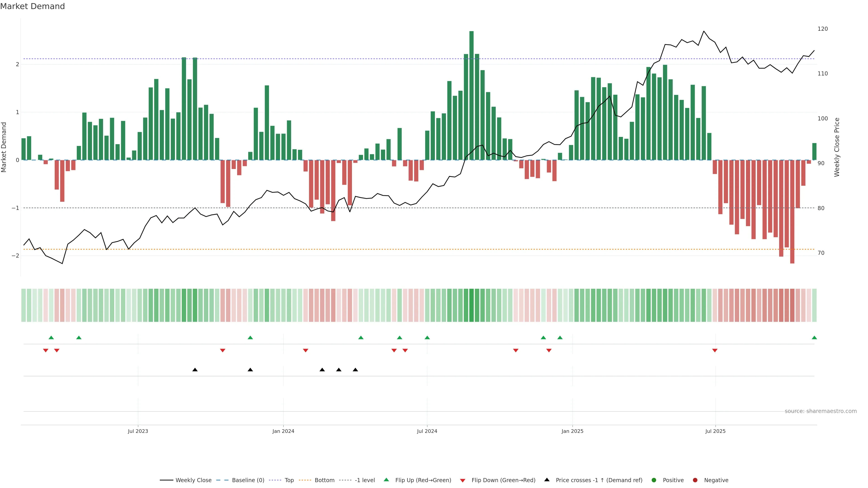Click black Price crosses -1 legend triangle
Viewport: 868px width, 488px height.
coord(547,480)
